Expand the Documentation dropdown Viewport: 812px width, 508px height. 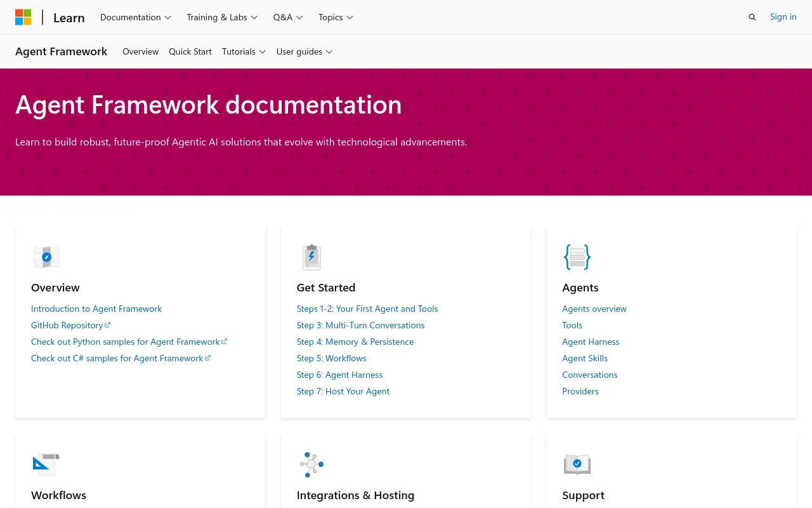(136, 17)
